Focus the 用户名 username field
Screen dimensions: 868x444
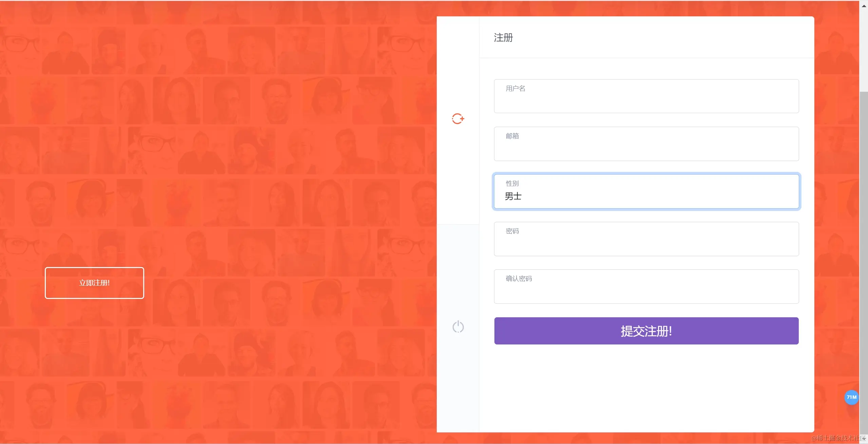click(646, 96)
